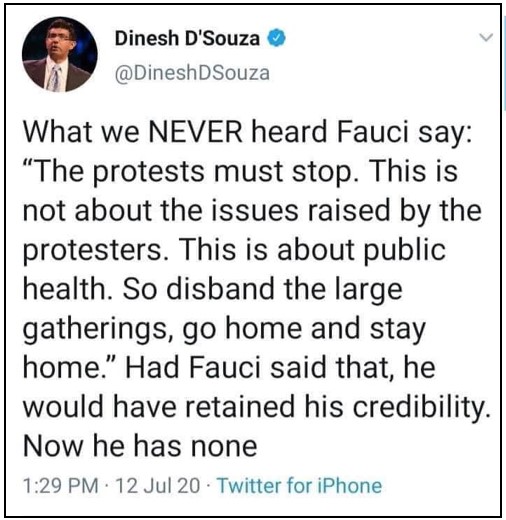Image resolution: width=506 pixels, height=520 pixels.
Task: Click the closing line 'Now he has none'
Action: point(140,446)
